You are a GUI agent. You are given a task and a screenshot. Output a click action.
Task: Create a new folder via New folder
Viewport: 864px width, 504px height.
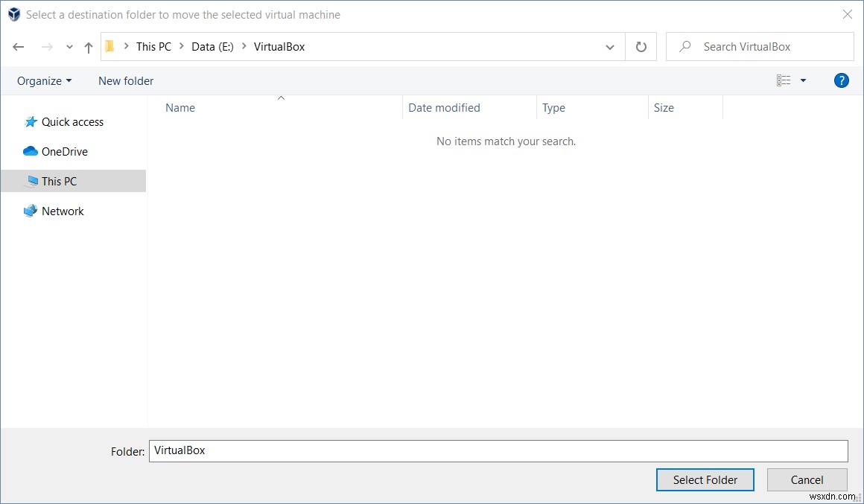pos(125,80)
